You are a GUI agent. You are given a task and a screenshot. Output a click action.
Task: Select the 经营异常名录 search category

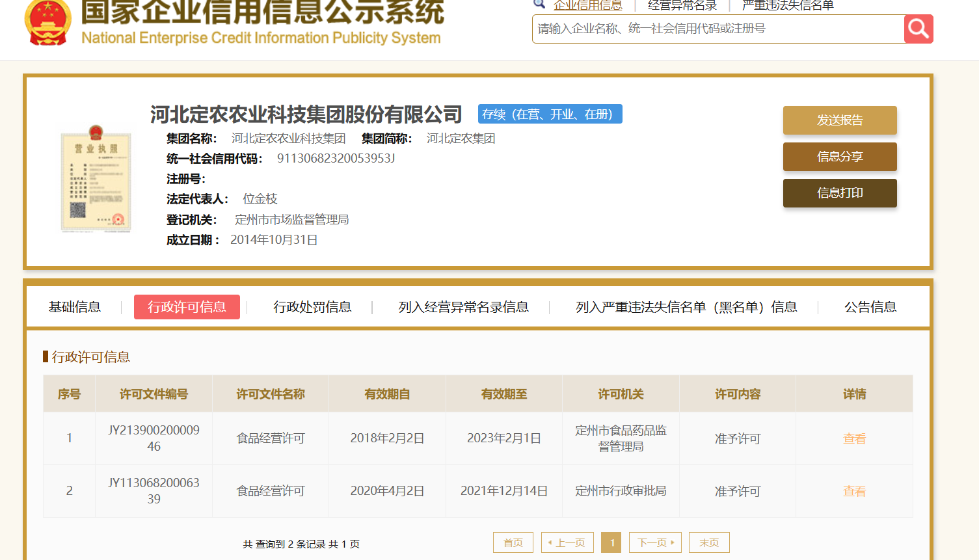(682, 6)
